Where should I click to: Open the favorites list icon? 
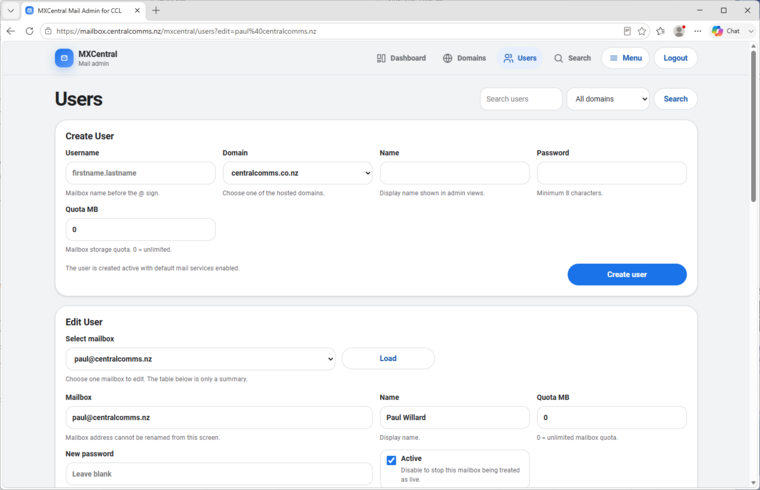661,31
